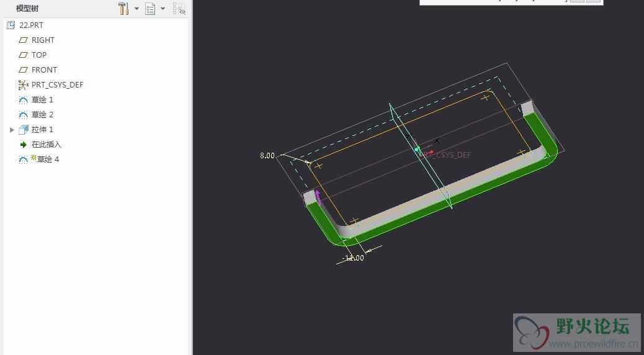Select sketch 草绘 2 in tree
644x355 pixels.
point(36,115)
